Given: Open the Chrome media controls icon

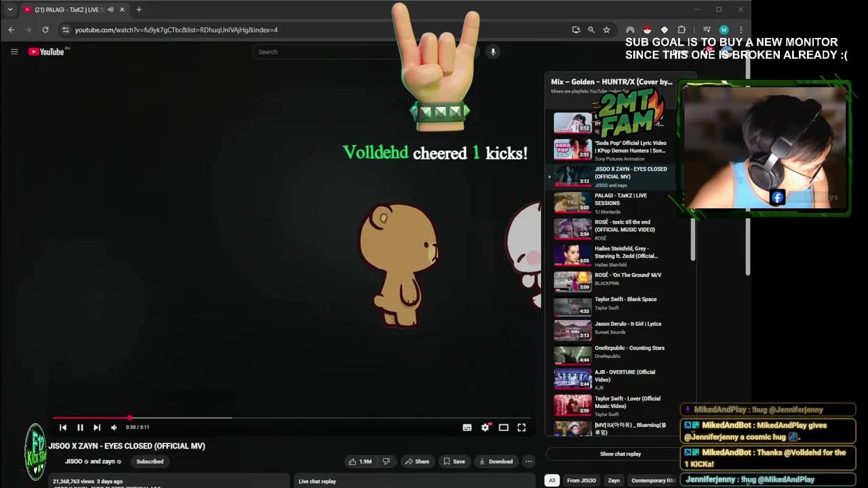Looking at the screenshot, I should 707,30.
